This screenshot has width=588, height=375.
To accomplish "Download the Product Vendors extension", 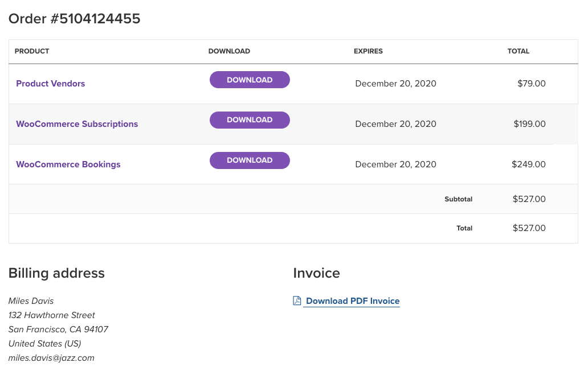I will (x=250, y=80).
